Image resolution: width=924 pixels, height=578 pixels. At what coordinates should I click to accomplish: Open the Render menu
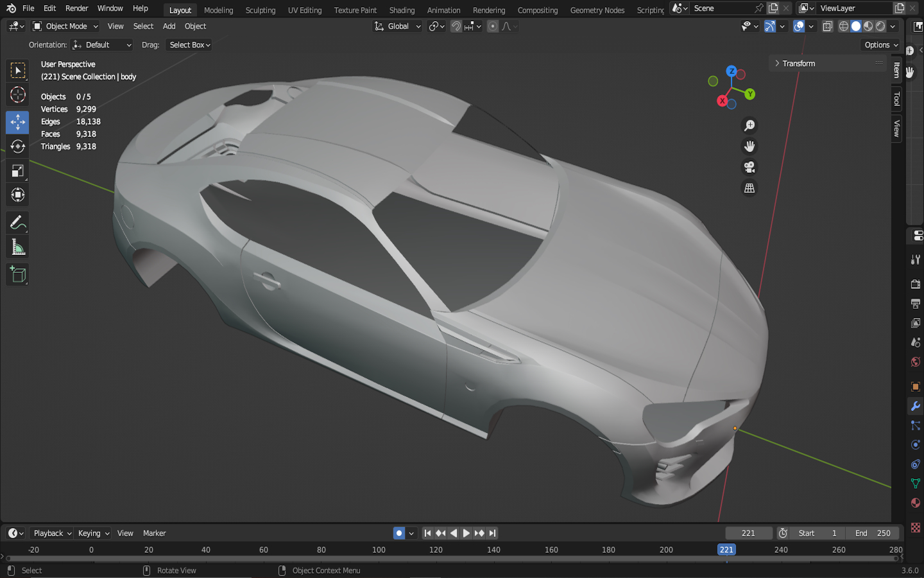click(76, 8)
